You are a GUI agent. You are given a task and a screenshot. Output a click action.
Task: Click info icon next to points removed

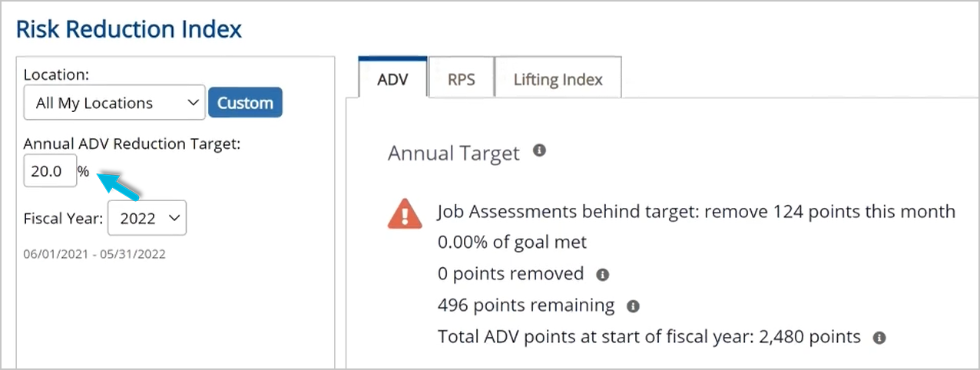[603, 274]
